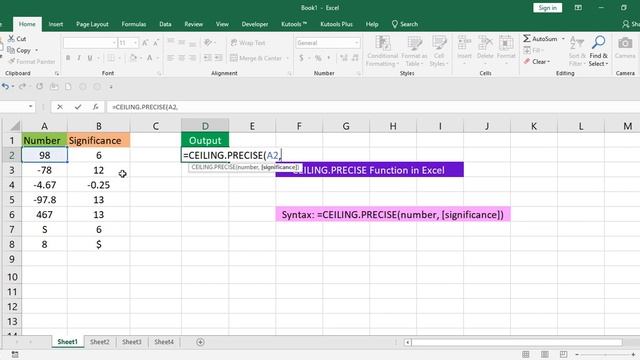Select row 5 header
This screenshot has height=360, width=640.
[x=11, y=200]
